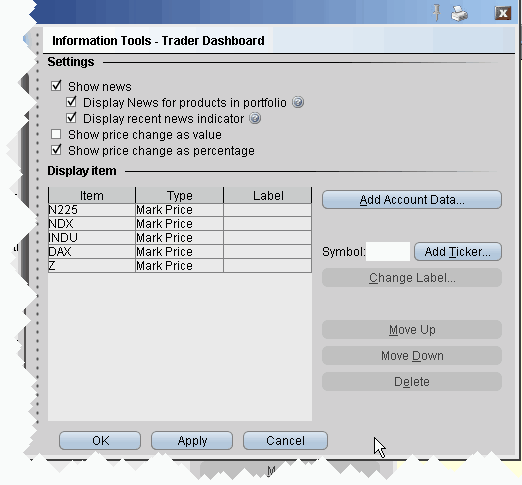Uncheck Display News for products in portfolio
Screen dimensions: 522x485
coord(71,102)
